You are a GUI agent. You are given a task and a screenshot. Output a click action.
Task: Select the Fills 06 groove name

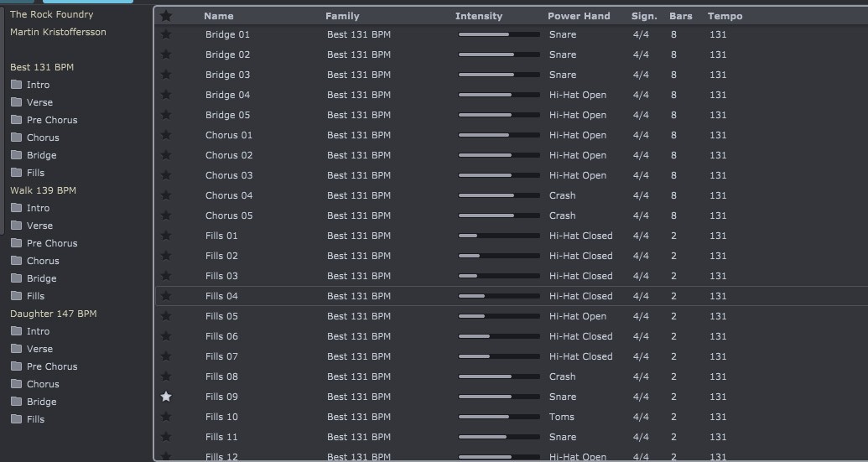point(221,336)
